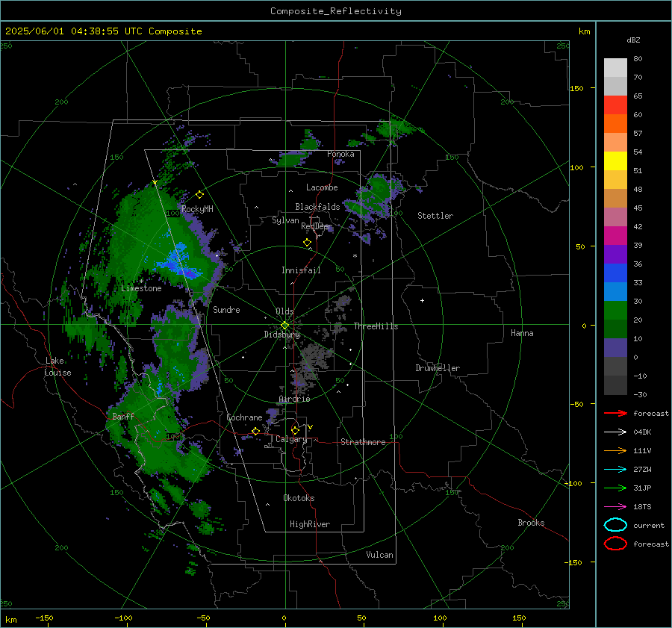Select yellow diamond at radar center near Olds
The height and width of the screenshot is (628, 672).
[284, 326]
